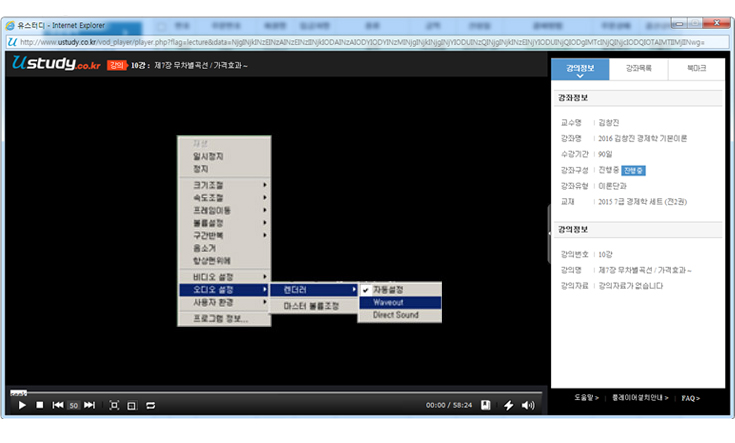Click the stop playback icon

[39, 405]
